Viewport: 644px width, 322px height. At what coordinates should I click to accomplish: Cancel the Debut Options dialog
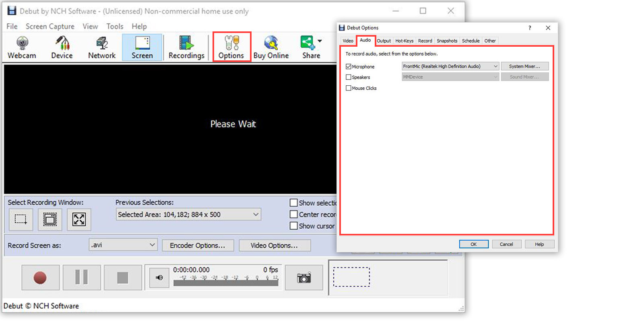507,244
